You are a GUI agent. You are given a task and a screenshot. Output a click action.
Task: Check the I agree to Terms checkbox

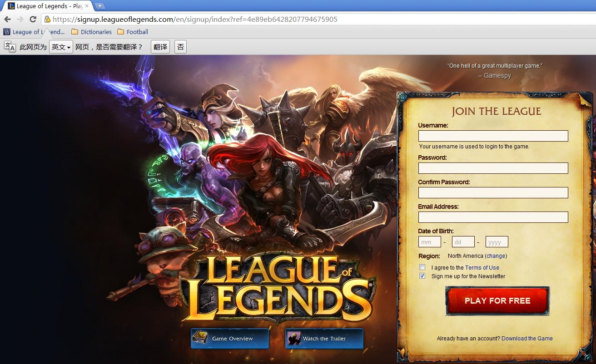(422, 267)
